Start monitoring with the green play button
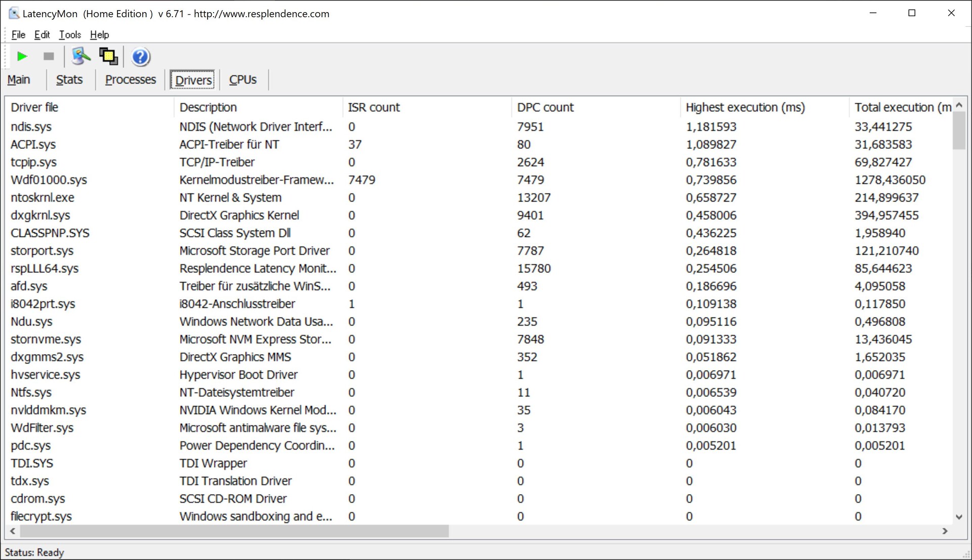This screenshot has width=972, height=560. (22, 56)
